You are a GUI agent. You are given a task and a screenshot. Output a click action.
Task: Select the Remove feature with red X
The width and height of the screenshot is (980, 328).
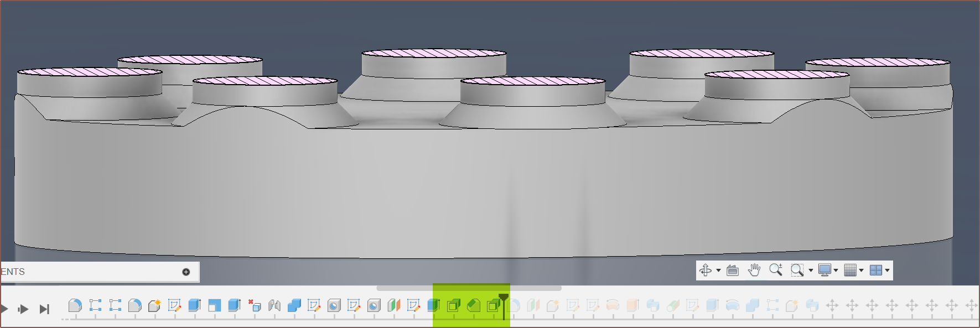click(255, 305)
